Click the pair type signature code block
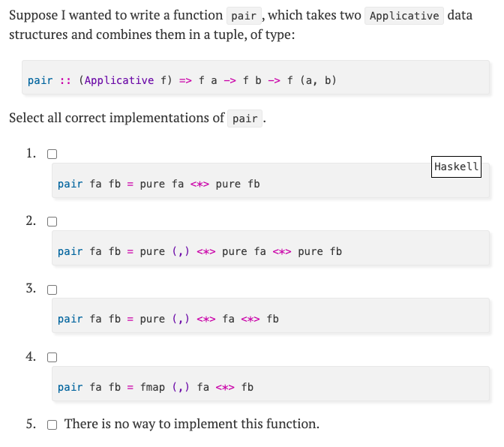The width and height of the screenshot is (504, 447). pos(255,80)
